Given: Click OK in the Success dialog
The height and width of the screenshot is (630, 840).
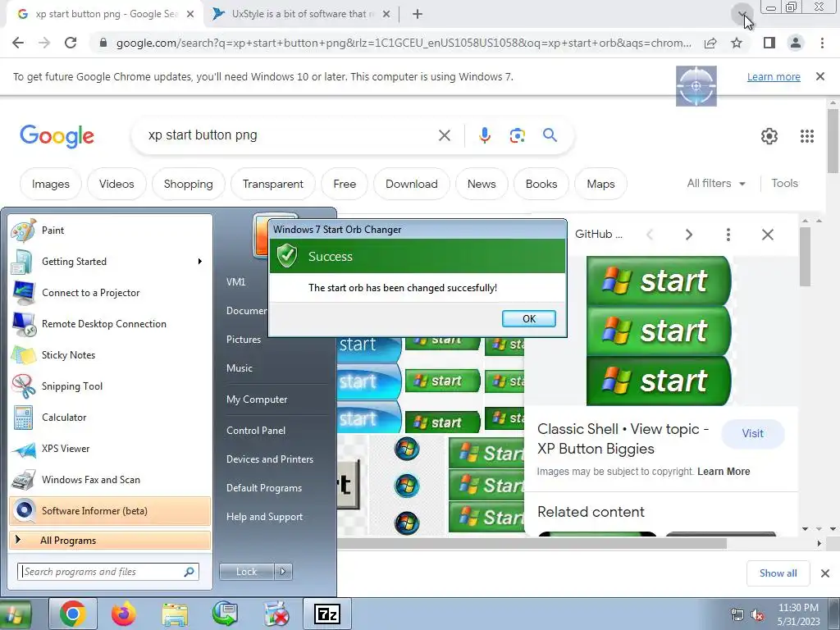Looking at the screenshot, I should point(529,319).
